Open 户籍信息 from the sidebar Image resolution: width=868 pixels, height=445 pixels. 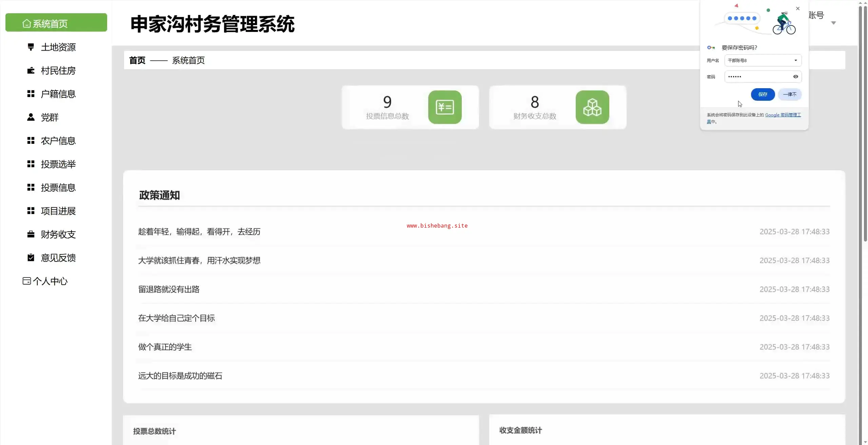click(58, 94)
